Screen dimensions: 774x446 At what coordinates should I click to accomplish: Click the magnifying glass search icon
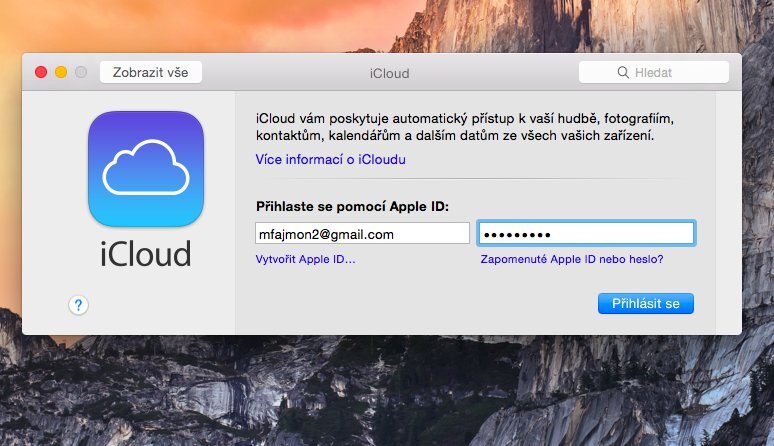(x=623, y=73)
